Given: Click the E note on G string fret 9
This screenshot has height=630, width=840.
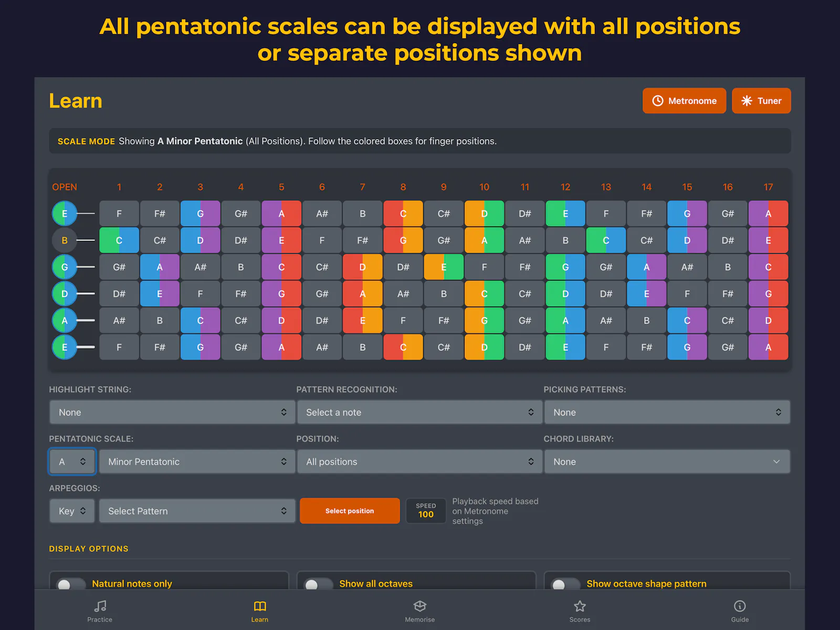Looking at the screenshot, I should (444, 267).
